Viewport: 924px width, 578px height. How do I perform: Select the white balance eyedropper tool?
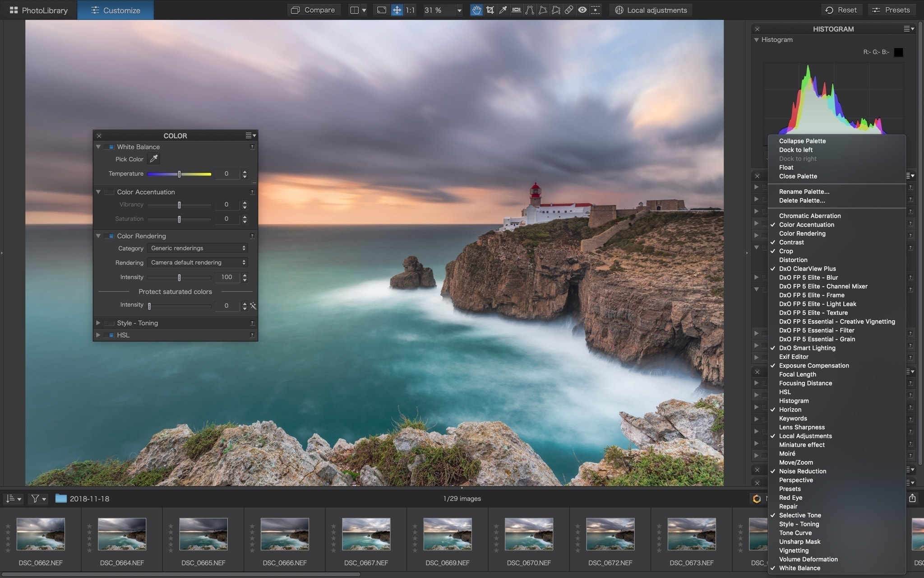(x=503, y=10)
